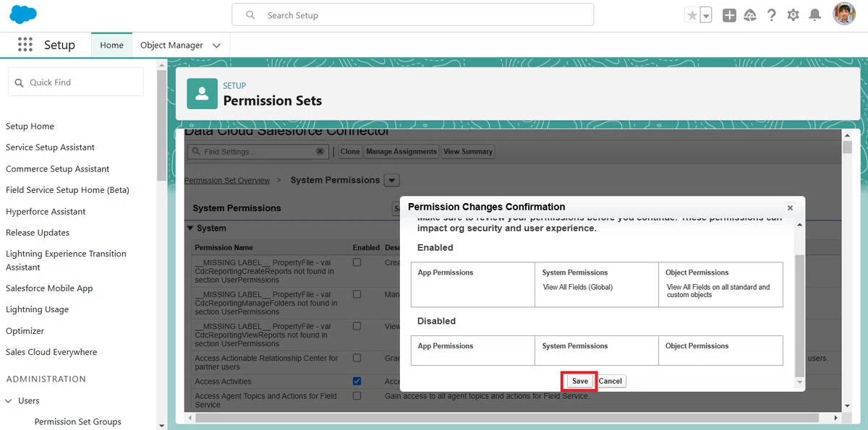Open Sales Cloud Everywhere

pyautogui.click(x=51, y=352)
